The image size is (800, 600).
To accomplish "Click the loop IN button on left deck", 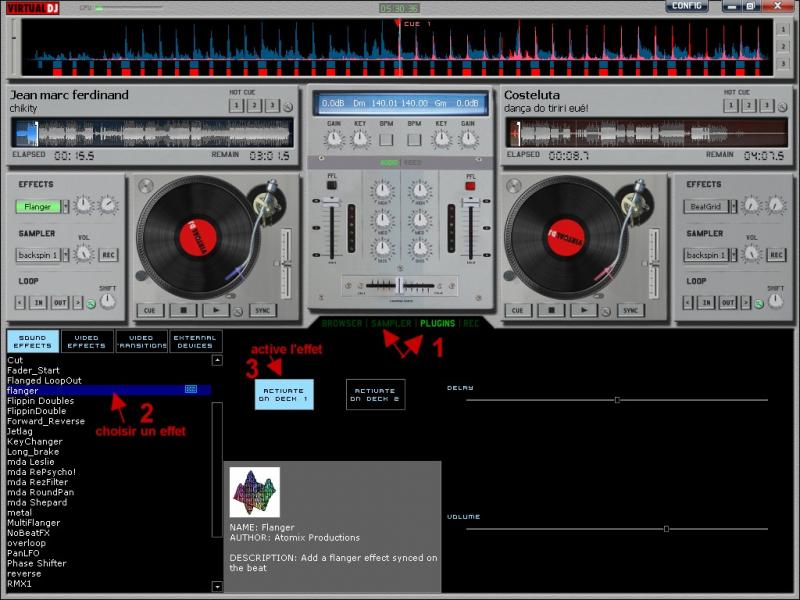I will click(x=38, y=303).
